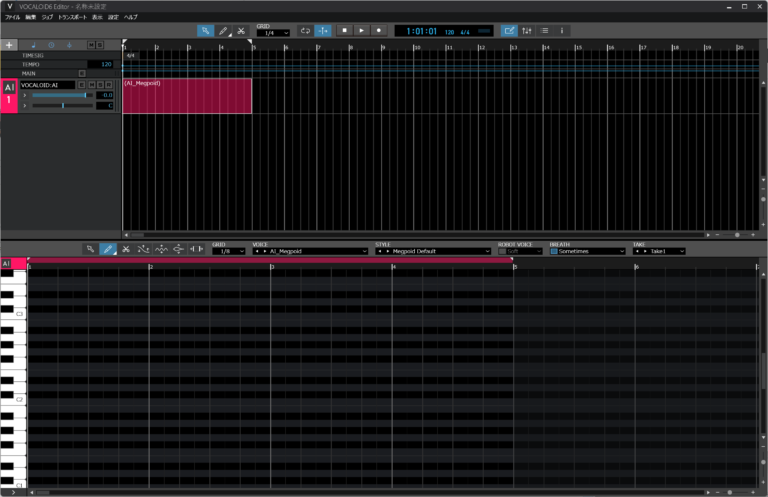This screenshot has width=768, height=497.
Task: Open the トランスポート menu
Action: [x=73, y=17]
